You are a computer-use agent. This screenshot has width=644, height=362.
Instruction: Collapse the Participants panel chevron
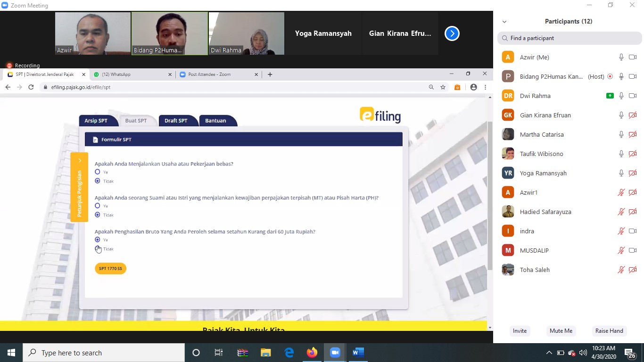click(x=504, y=22)
